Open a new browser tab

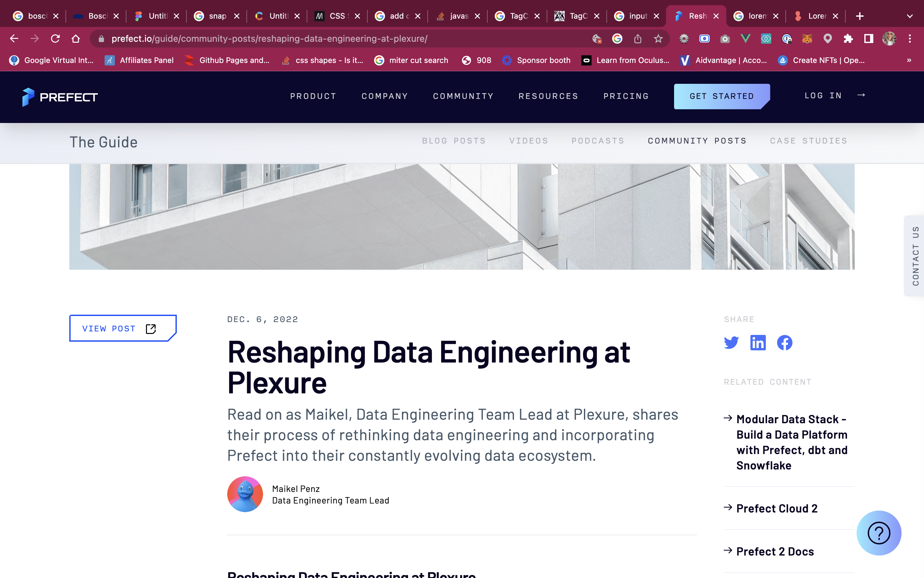tap(860, 16)
